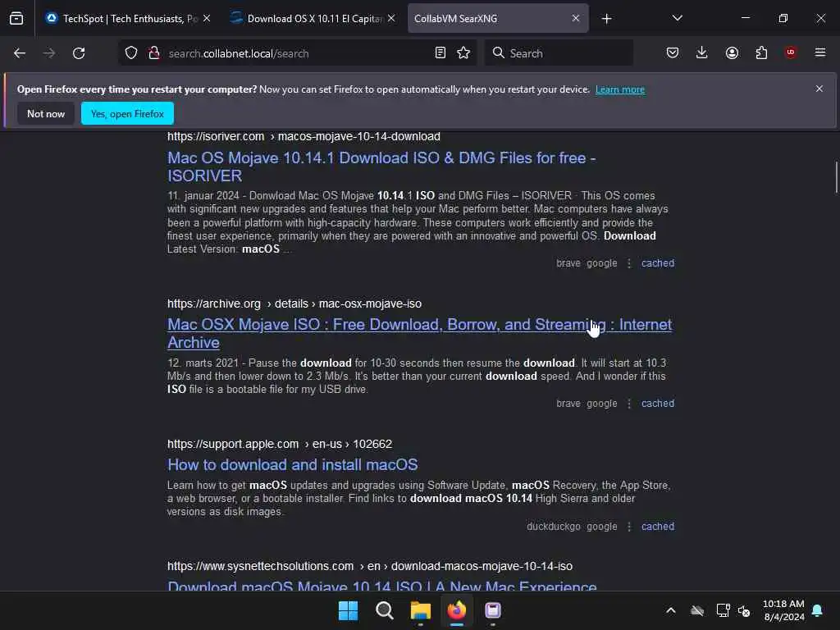
Task: Click the https://support.apple.com URL text
Action: coord(233,444)
